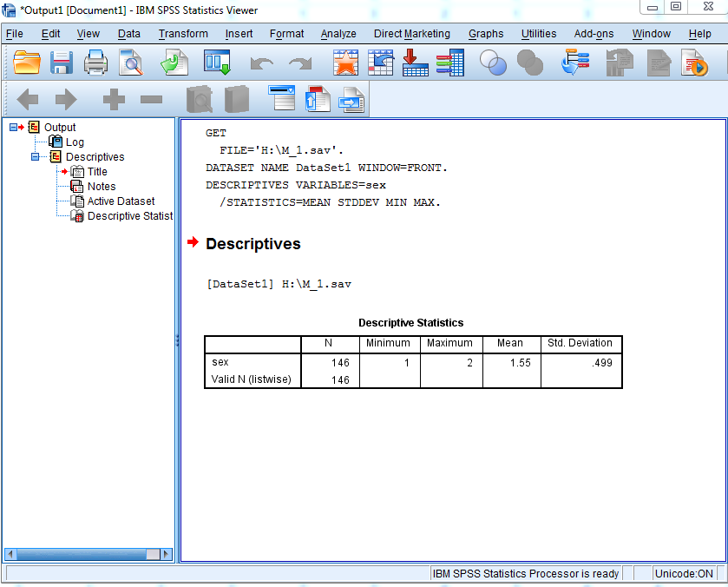Image resolution: width=728 pixels, height=587 pixels.
Task: Click the outline scrollbar right arrow
Action: (166, 554)
